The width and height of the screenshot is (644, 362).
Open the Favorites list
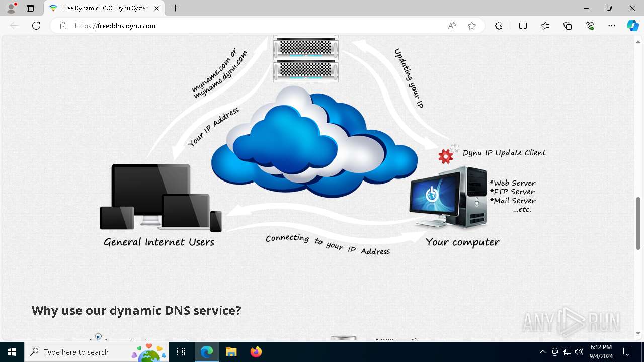point(545,26)
